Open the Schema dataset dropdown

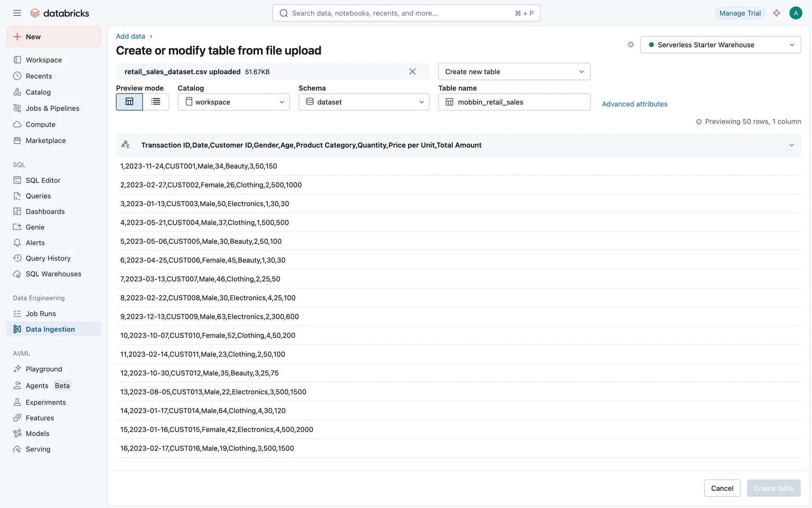364,102
